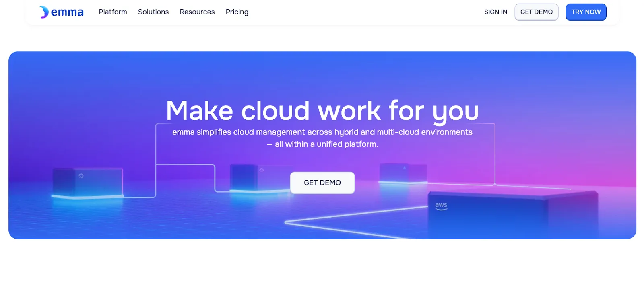Click the aws logo on the block
This screenshot has width=644, height=288.
point(441,206)
